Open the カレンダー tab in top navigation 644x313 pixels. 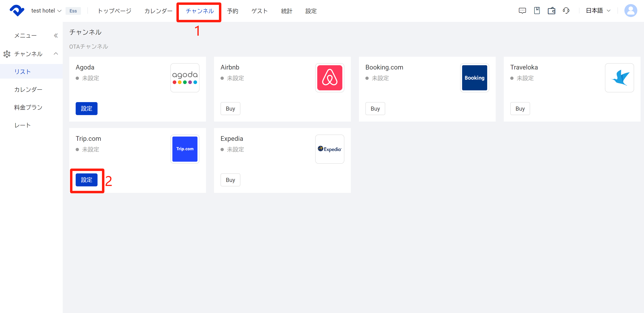tap(158, 11)
